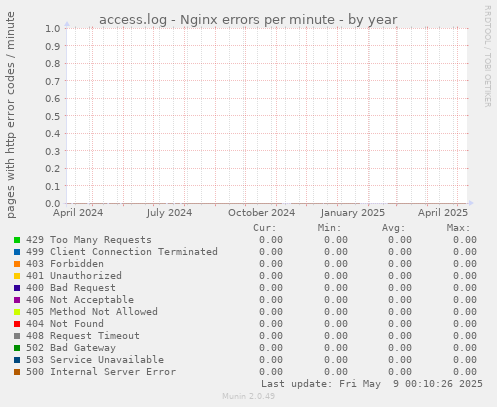Click the 499 Client Connection Terminated blue swatch
Image resolution: width=497 pixels, height=407 pixels.
(17, 252)
